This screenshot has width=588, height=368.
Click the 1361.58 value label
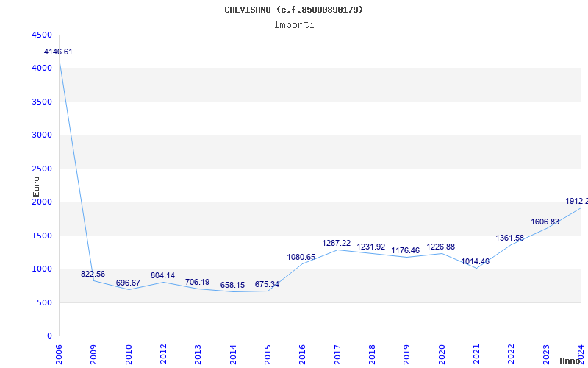coord(510,238)
